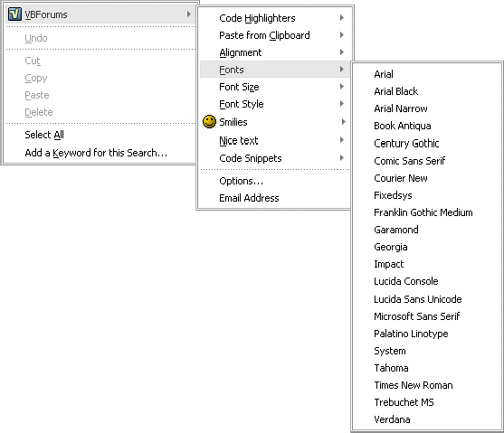The image size is (504, 433).
Task: Expand the Nice text submenu arrow
Action: [342, 140]
